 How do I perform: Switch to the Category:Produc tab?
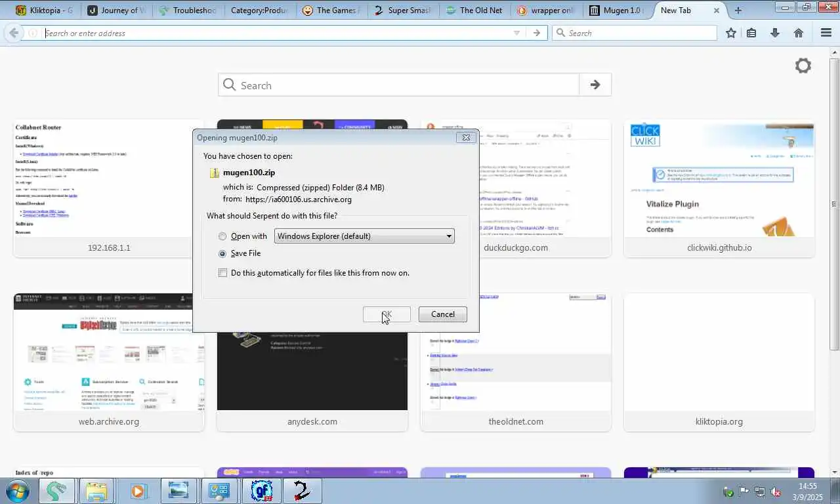pos(259,10)
